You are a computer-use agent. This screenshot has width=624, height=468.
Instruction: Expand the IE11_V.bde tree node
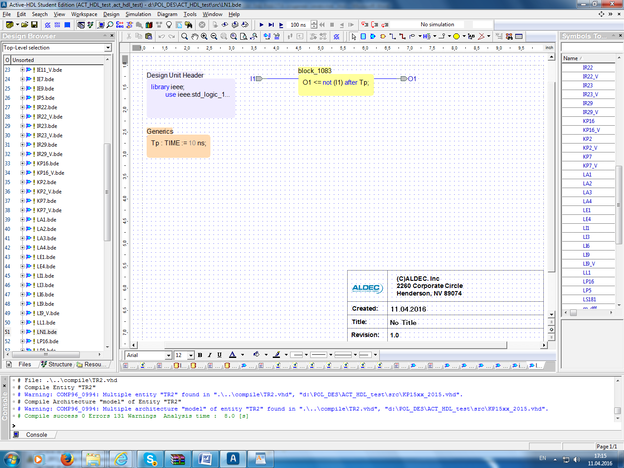[23, 70]
